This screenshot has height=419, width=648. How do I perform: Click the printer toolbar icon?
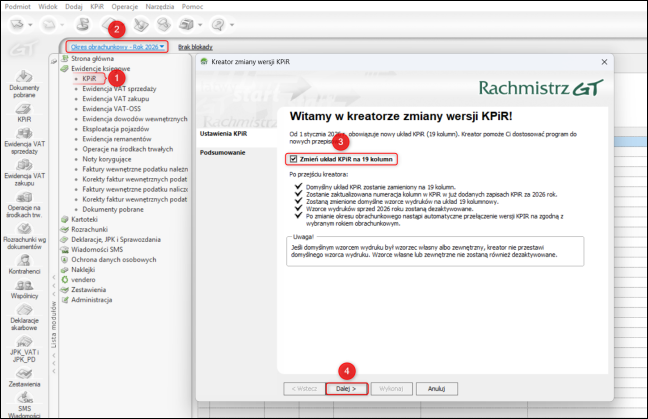click(x=186, y=25)
